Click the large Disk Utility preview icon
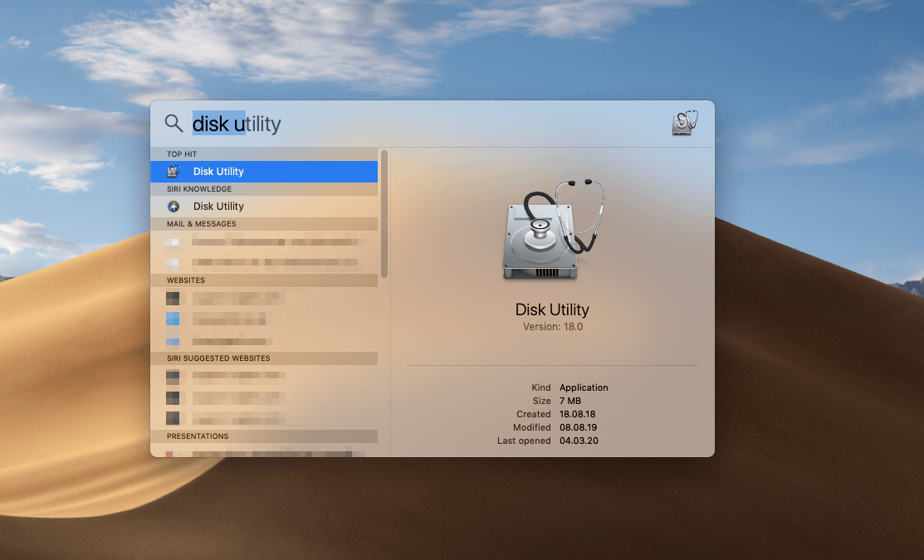Viewport: 924px width, 560px height. click(x=554, y=230)
